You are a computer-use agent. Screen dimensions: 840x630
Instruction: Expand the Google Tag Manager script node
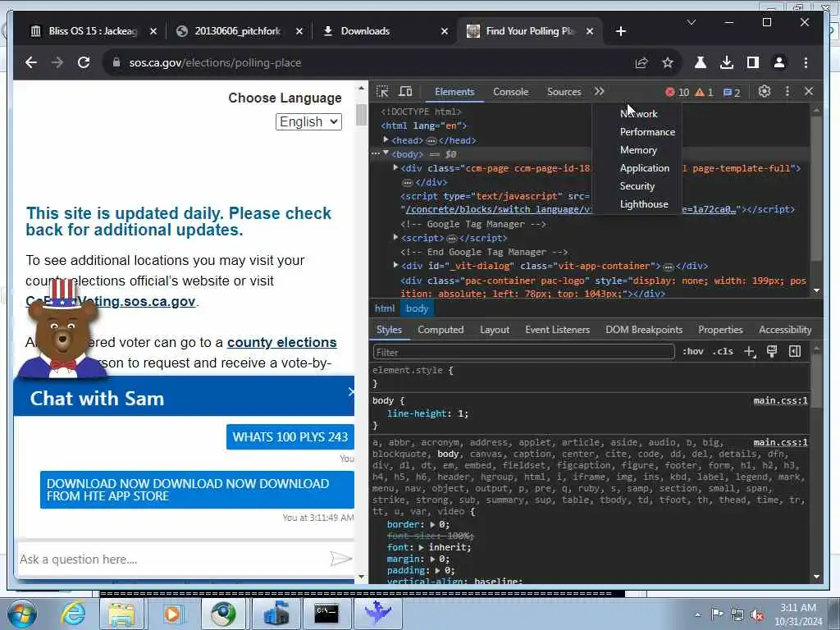pos(395,237)
